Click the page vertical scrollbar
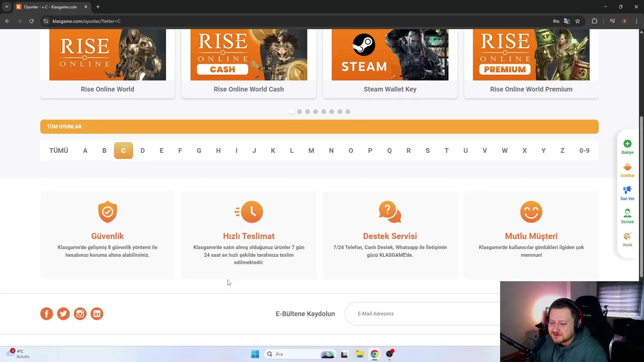 pyautogui.click(x=641, y=196)
